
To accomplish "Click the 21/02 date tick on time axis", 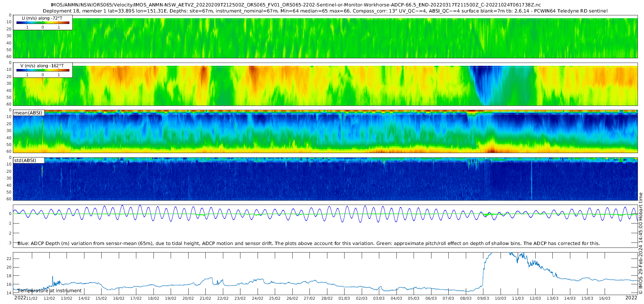I will point(205,298).
